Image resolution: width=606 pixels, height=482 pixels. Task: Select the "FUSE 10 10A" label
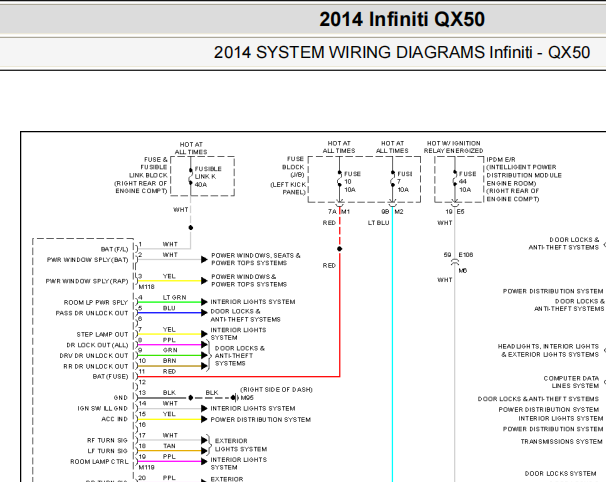click(352, 182)
